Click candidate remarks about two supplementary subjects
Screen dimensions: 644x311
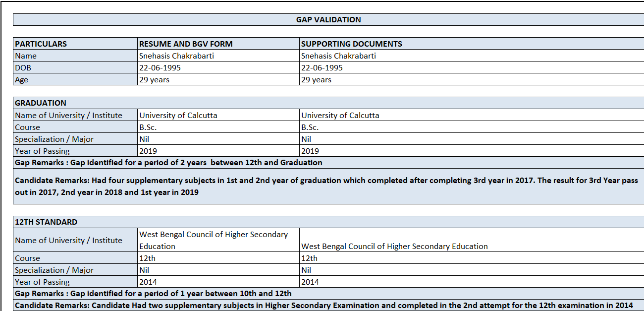tap(323, 306)
